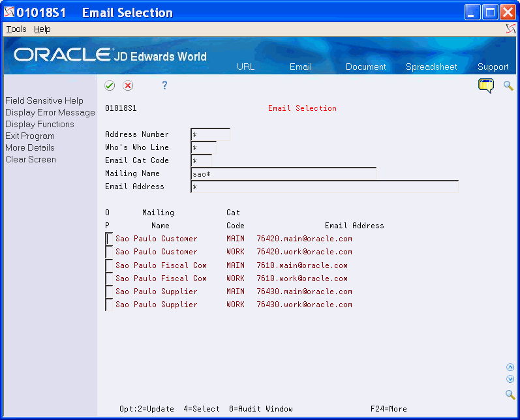Click the Email Address input field
The image size is (520, 420).
click(x=325, y=187)
